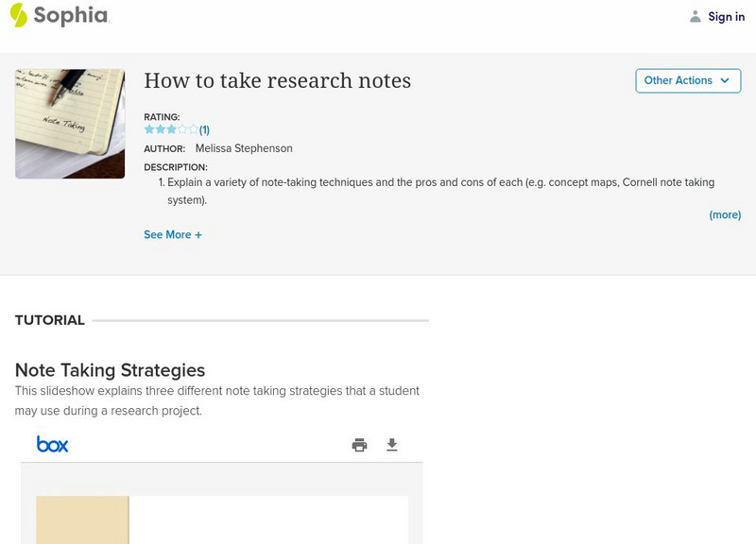Click the second rating star

coord(160,129)
